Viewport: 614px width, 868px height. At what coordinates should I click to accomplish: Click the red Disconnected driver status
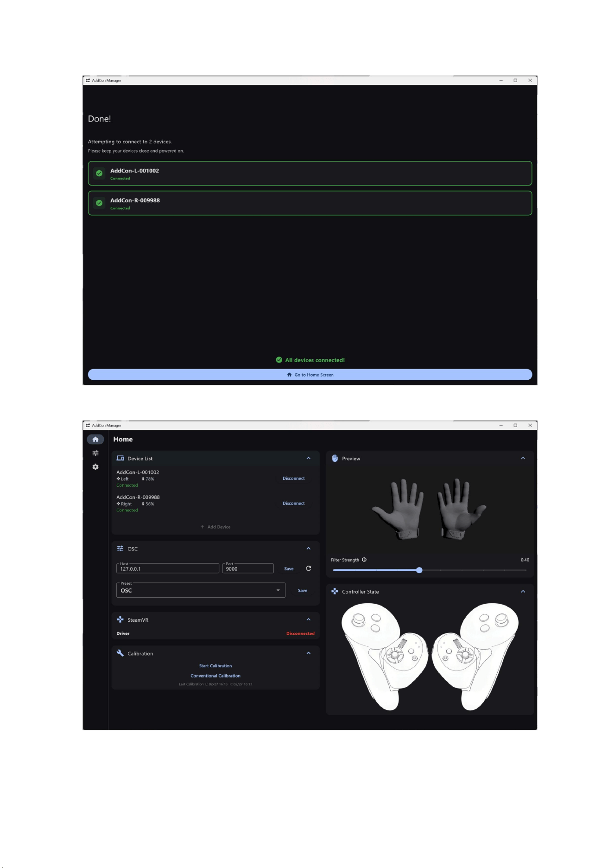pyautogui.click(x=300, y=633)
